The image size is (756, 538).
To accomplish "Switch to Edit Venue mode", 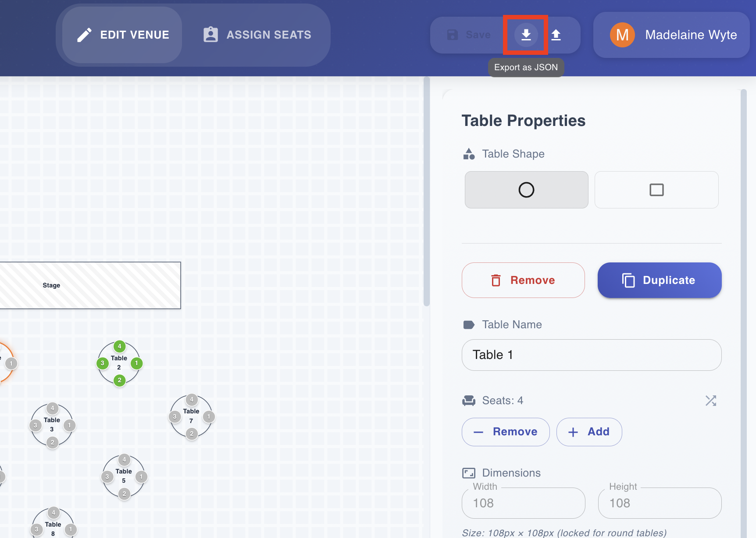I will click(122, 35).
